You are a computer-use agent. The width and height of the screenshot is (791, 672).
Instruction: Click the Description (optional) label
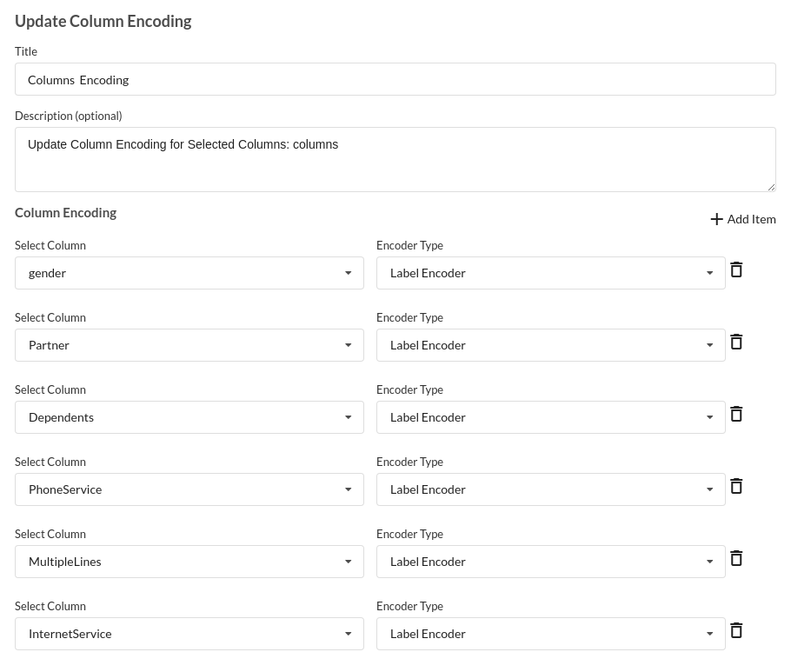[69, 116]
